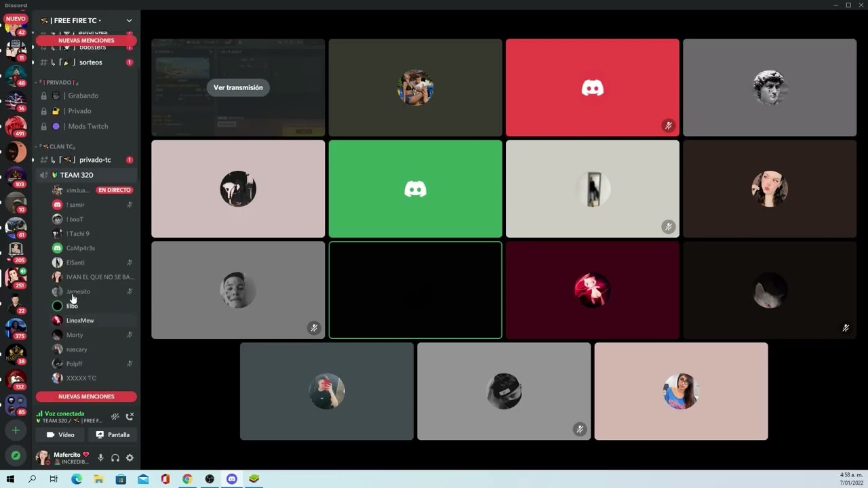Open FREE FIRE TC server dropdown
868x488 pixels.
tap(86, 20)
